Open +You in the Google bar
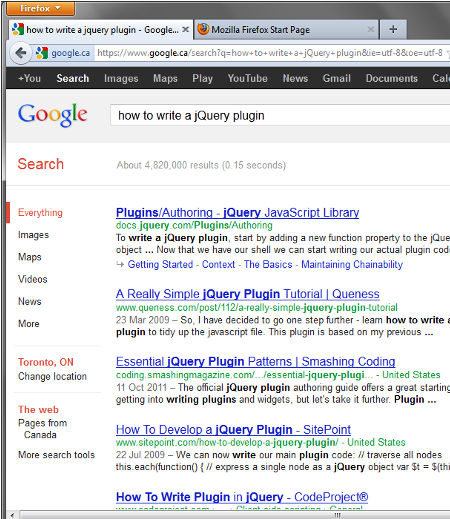The width and height of the screenshot is (450, 519). (29, 78)
